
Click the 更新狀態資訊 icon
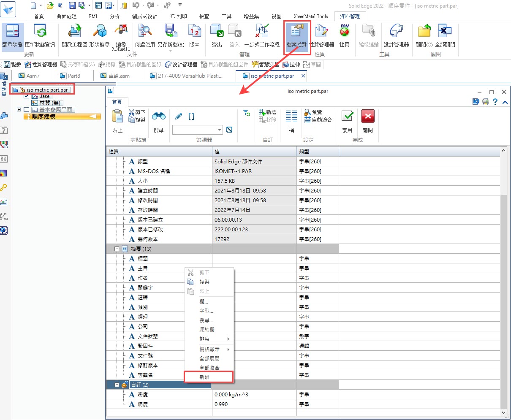coord(40,36)
